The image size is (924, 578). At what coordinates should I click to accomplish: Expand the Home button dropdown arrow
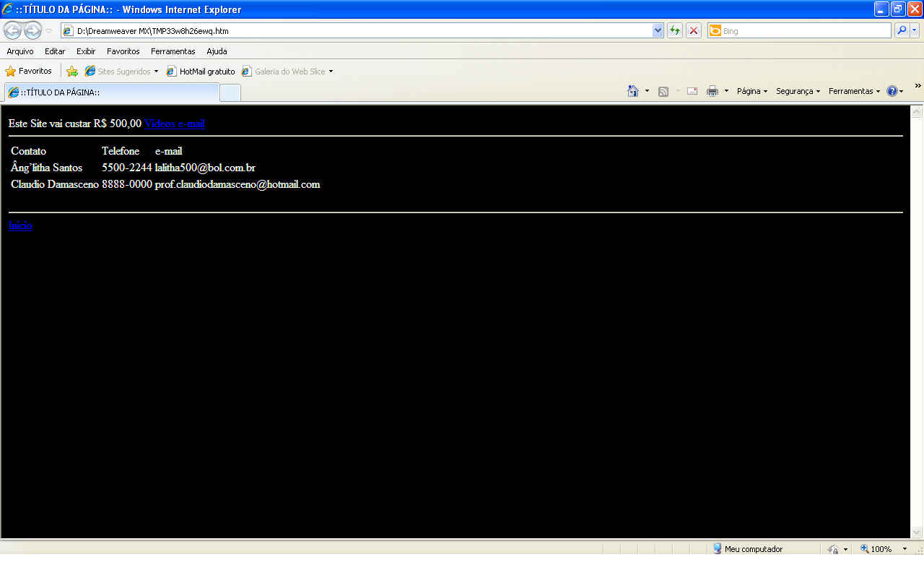point(647,91)
